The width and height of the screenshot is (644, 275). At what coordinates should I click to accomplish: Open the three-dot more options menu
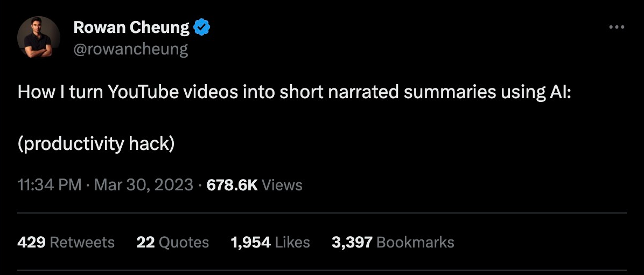[617, 27]
